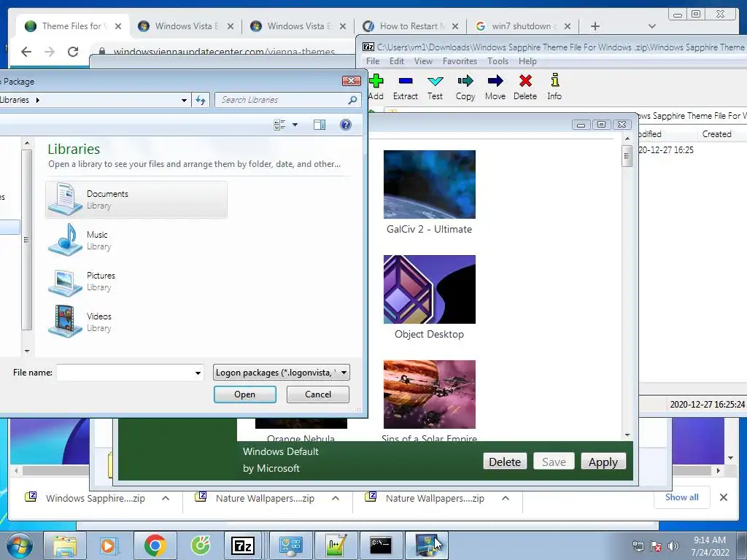
Task: Open the Help menu in 7-Zip
Action: (527, 61)
